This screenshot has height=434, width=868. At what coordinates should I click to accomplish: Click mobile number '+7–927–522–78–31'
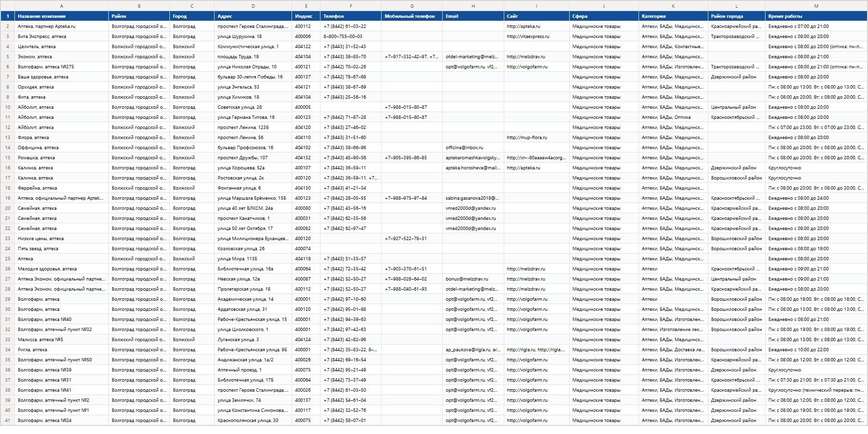pos(412,239)
